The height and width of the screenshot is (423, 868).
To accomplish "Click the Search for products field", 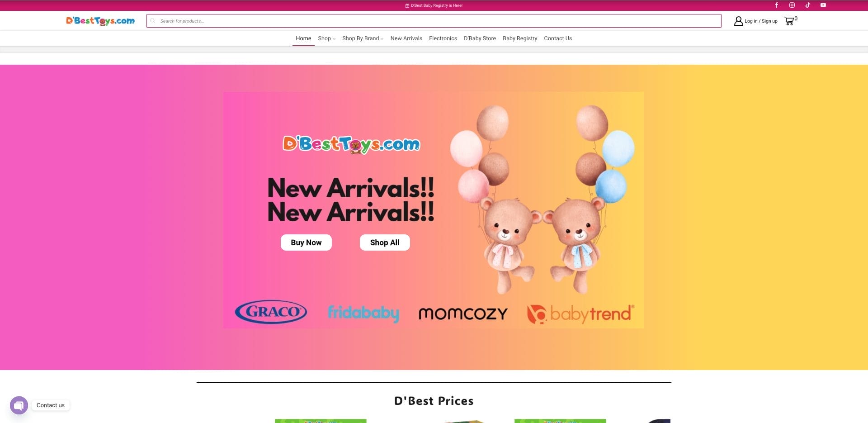I will click(x=434, y=21).
